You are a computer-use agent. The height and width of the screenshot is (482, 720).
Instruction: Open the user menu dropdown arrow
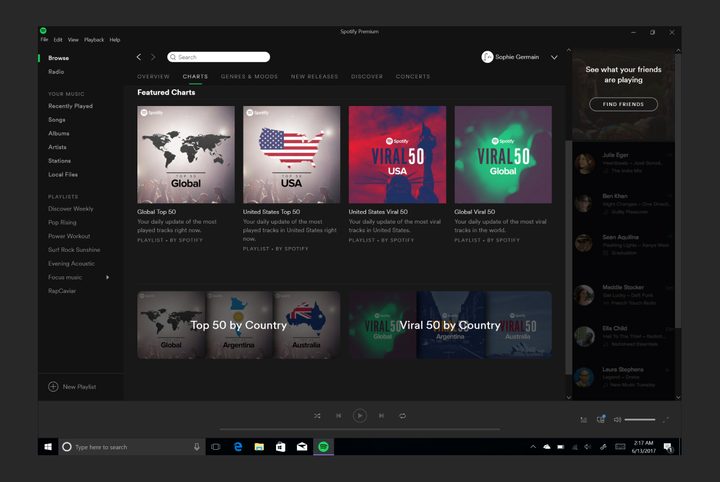pyautogui.click(x=554, y=57)
